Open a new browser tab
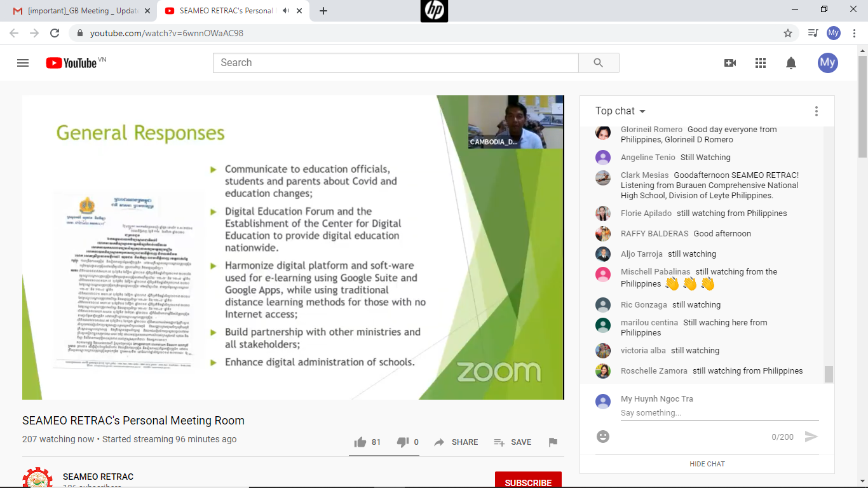The height and width of the screenshot is (488, 868). (323, 11)
